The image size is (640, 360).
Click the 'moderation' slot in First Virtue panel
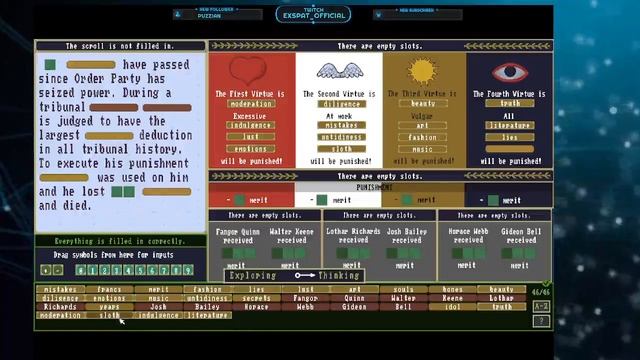251,104
